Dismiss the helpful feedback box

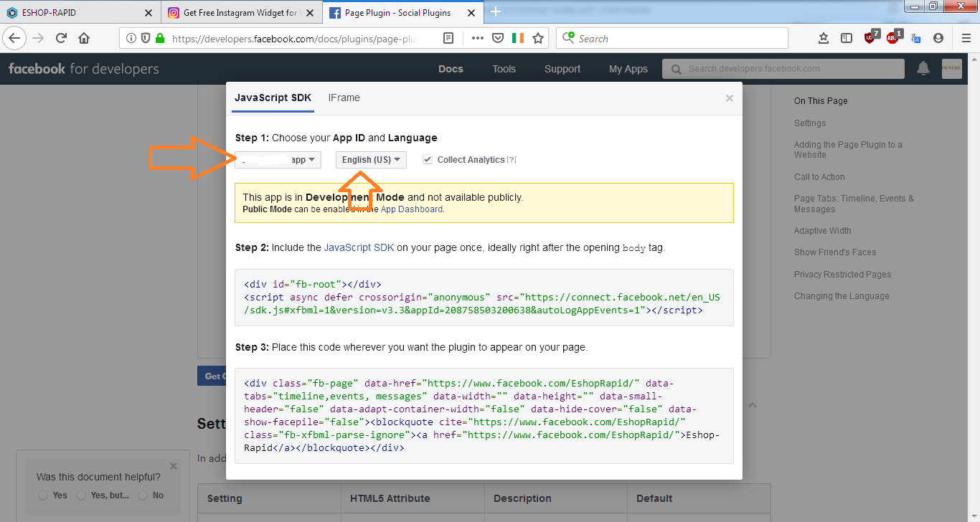click(174, 466)
